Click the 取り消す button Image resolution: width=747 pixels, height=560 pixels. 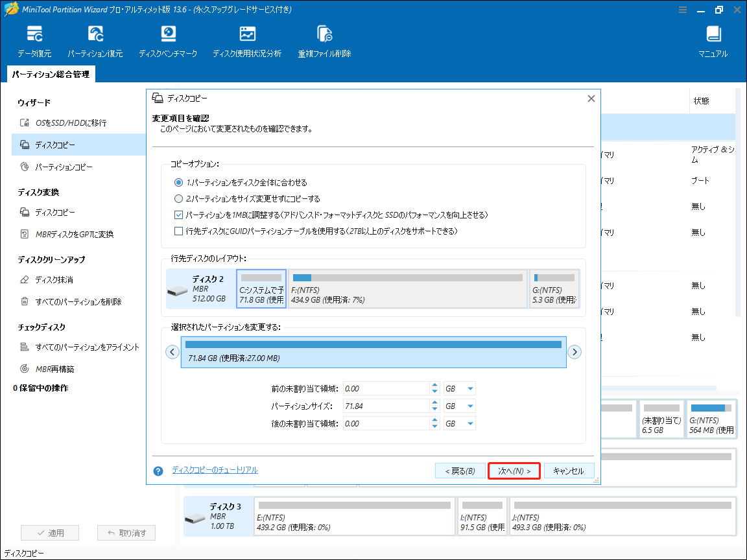point(126,533)
